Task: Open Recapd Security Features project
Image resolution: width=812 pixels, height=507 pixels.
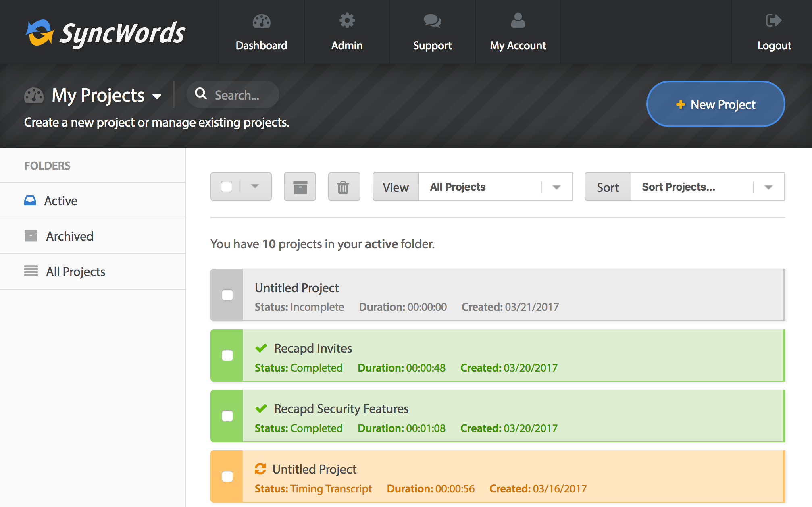Action: [x=341, y=409]
